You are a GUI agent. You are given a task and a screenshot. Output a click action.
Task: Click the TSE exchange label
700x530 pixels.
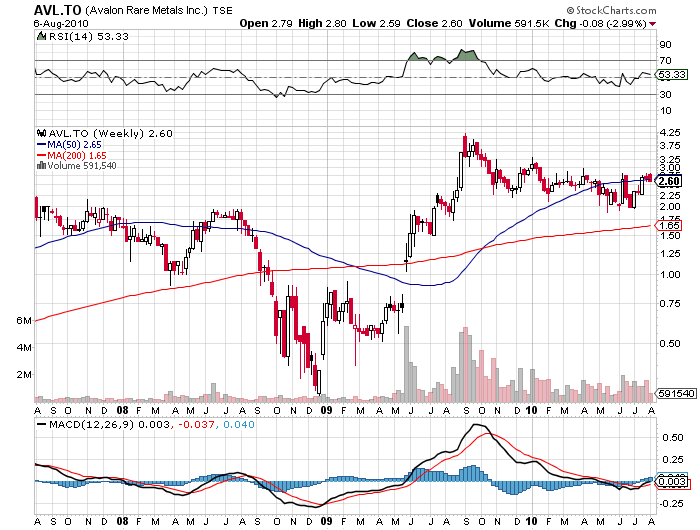click(x=222, y=10)
